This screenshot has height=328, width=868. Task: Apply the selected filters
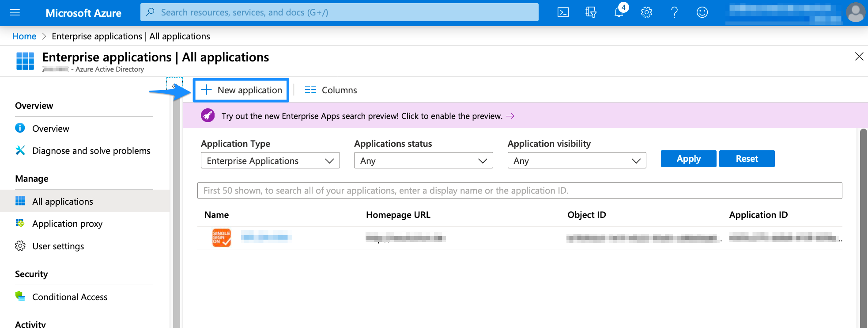(689, 159)
